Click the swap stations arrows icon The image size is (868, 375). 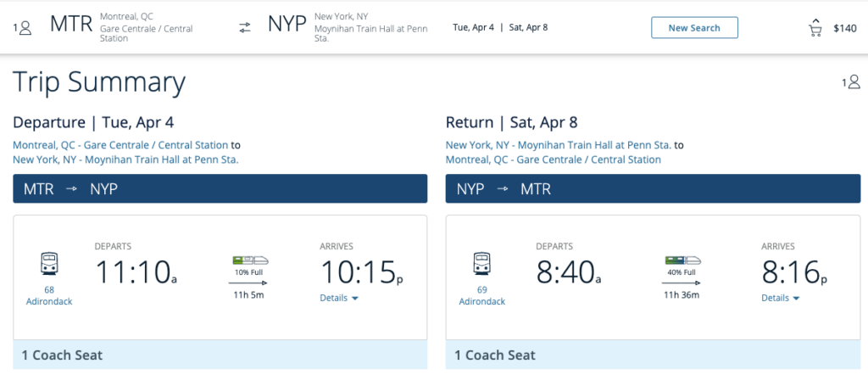click(245, 28)
